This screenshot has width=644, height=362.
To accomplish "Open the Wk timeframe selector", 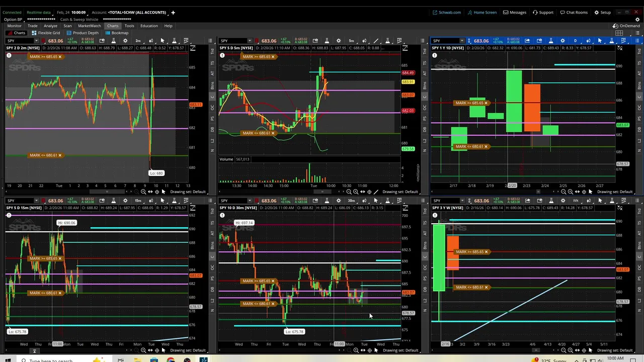I will 576,201.
